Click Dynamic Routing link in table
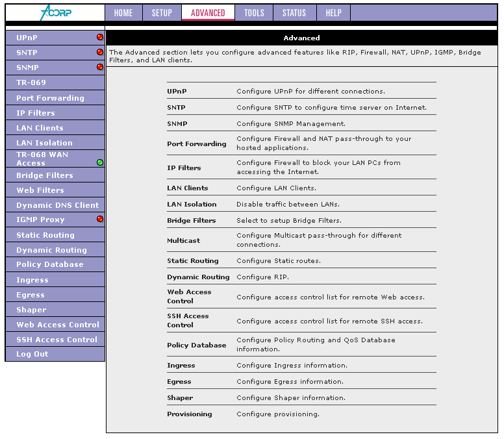This screenshot has width=504, height=439. click(198, 277)
